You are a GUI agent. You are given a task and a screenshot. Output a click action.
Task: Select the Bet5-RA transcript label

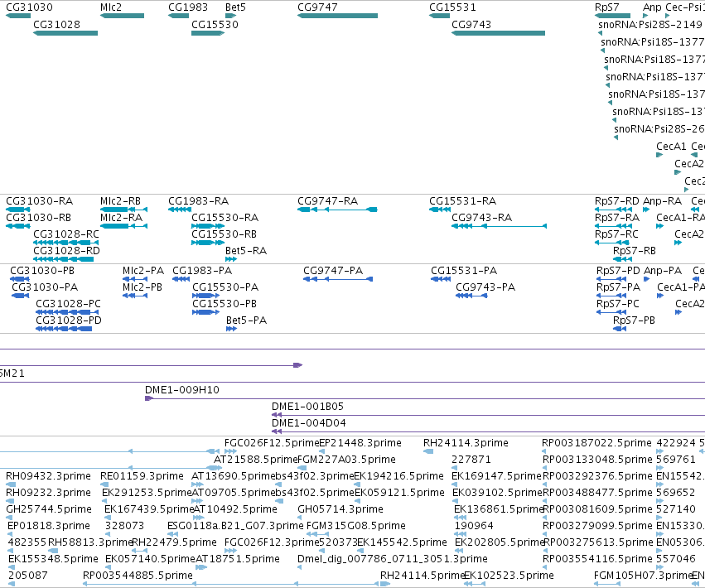tap(246, 251)
